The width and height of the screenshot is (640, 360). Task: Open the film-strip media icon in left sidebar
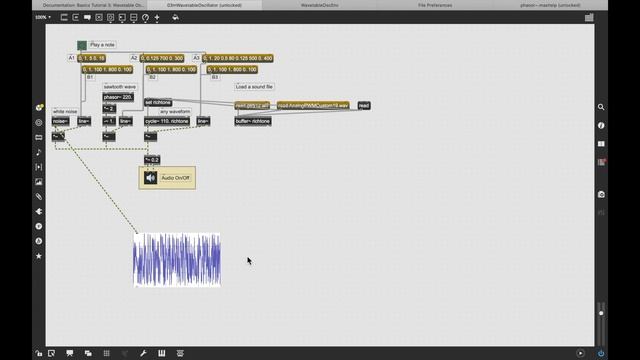[39, 138]
